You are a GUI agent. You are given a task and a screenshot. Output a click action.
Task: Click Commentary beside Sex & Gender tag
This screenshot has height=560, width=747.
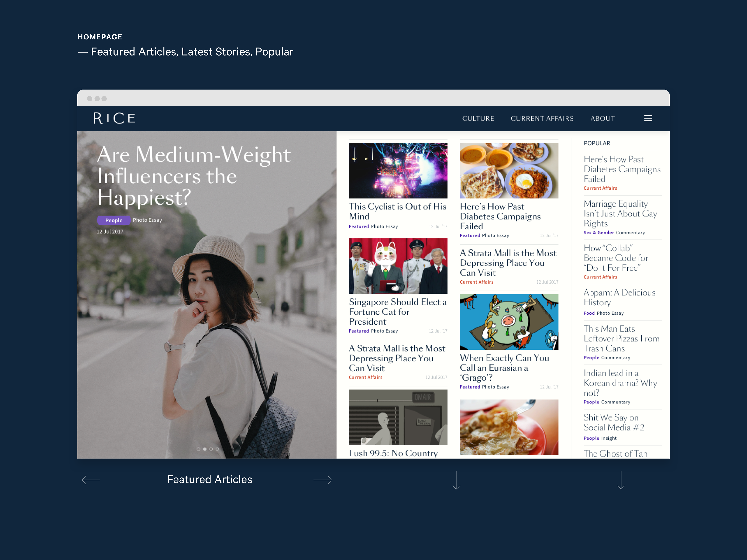(x=630, y=233)
